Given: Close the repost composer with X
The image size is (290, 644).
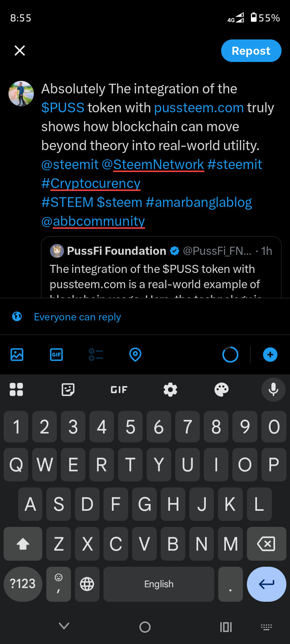Looking at the screenshot, I should click(x=20, y=50).
